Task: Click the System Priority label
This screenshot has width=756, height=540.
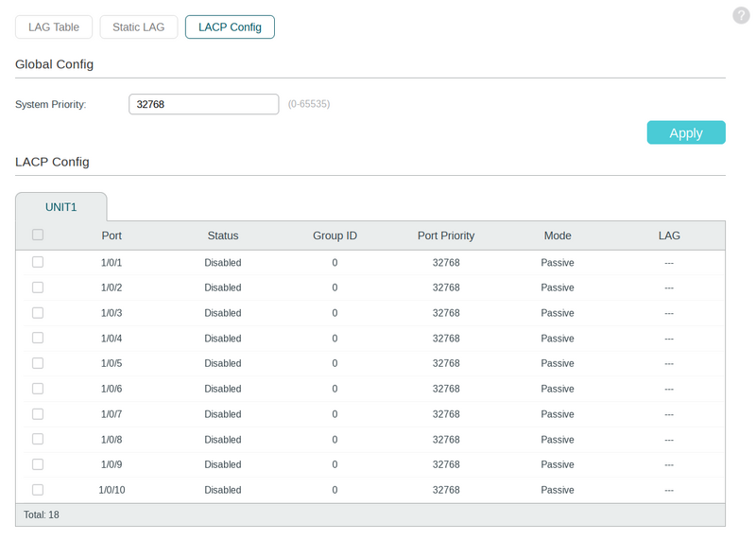Action: [x=51, y=104]
